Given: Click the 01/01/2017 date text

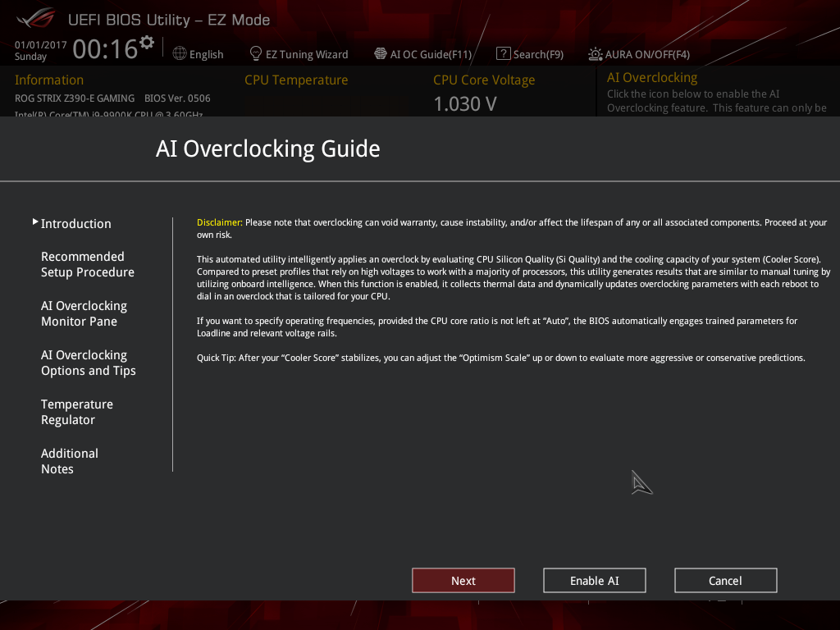Looking at the screenshot, I should tap(41, 45).
